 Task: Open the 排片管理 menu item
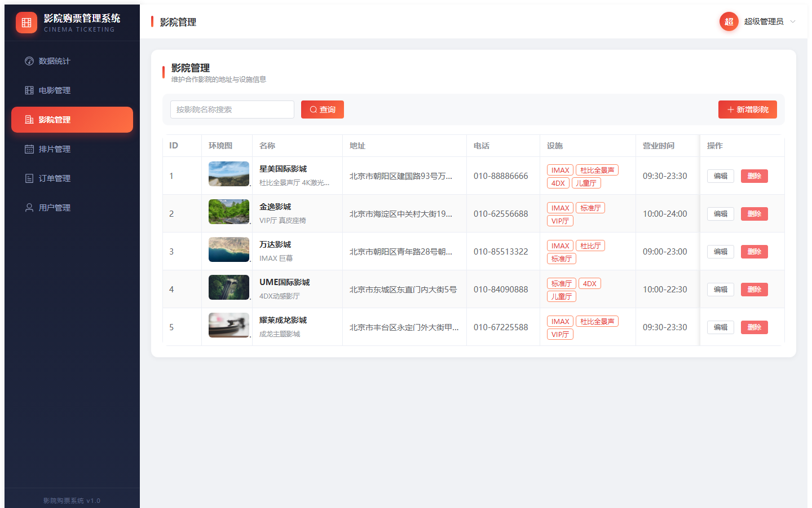[72, 149]
